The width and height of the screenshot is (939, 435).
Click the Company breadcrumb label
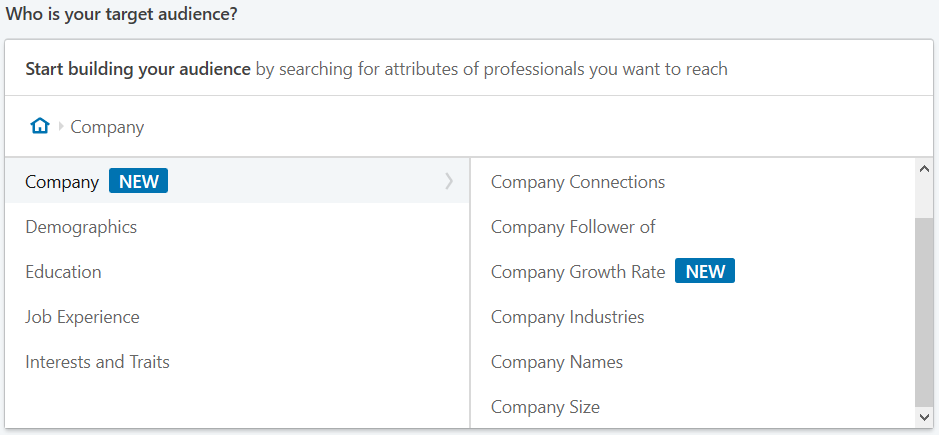pos(107,127)
